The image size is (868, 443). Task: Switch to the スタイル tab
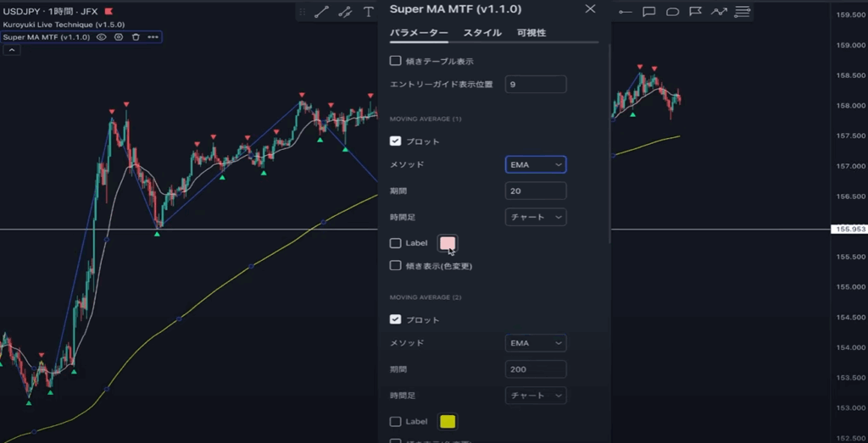[481, 33]
